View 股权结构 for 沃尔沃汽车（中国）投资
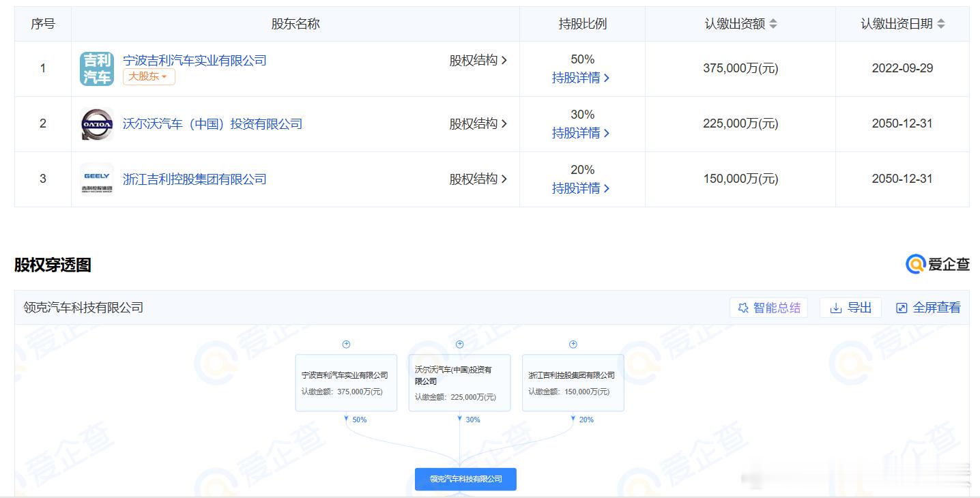 click(478, 124)
